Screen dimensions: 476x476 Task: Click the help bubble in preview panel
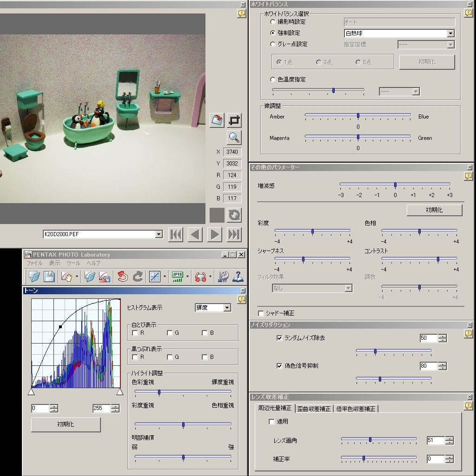(x=242, y=13)
